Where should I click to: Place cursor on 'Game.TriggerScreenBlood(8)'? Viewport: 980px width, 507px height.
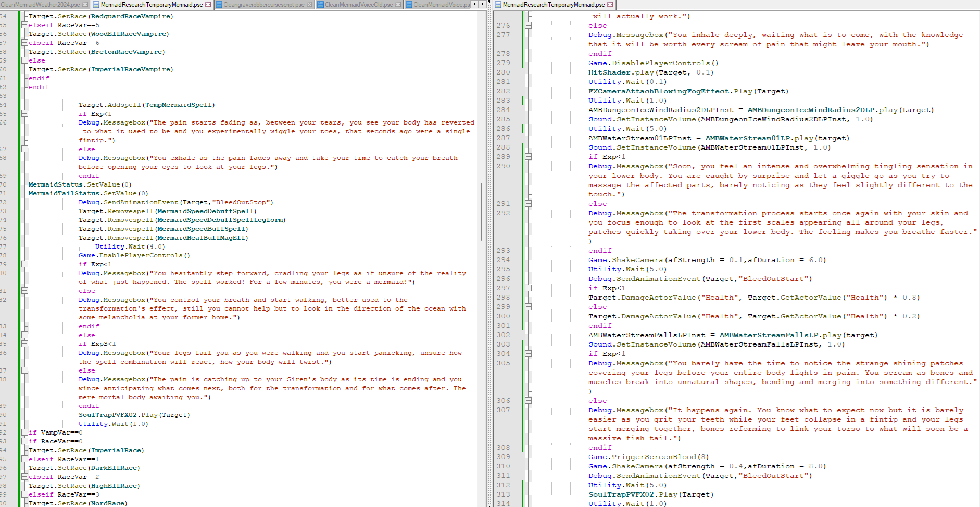[x=649, y=457]
